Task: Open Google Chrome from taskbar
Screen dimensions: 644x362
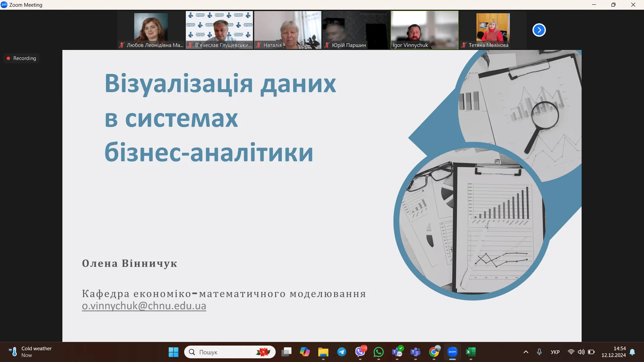Action: pos(434,352)
